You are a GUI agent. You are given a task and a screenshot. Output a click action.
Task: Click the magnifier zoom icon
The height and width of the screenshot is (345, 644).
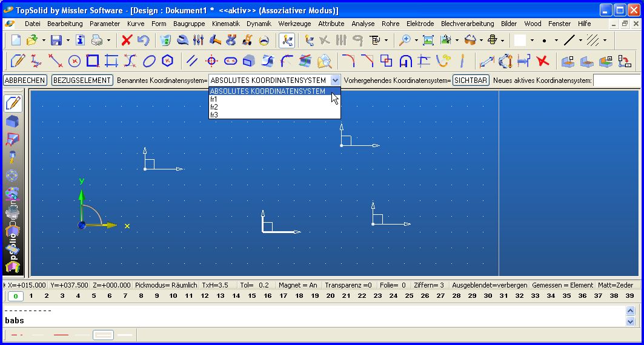coord(405,40)
